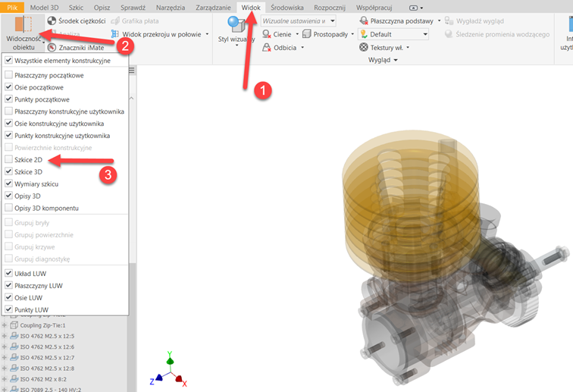Screen dimensions: 573x392
Task: Expand the Wygląd panel title
Action: 383,60
